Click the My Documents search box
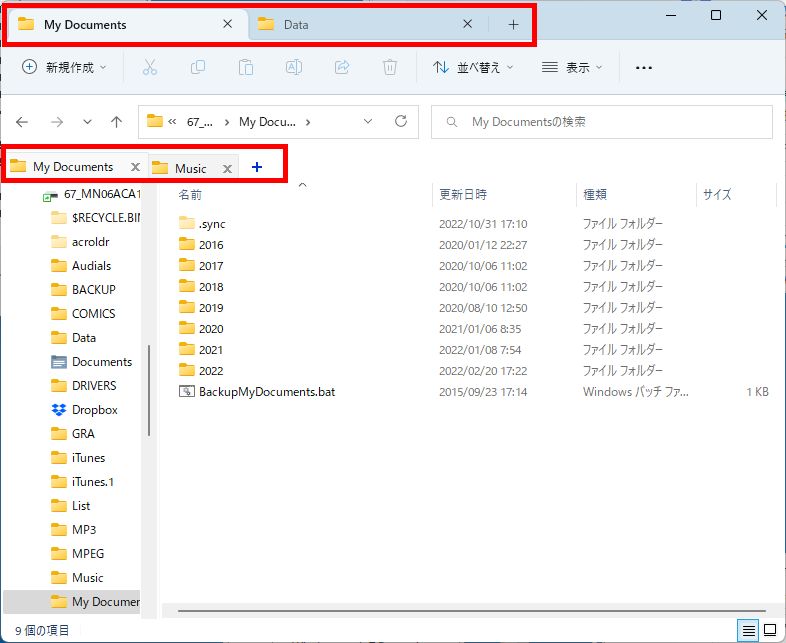This screenshot has height=643, width=786. click(602, 122)
